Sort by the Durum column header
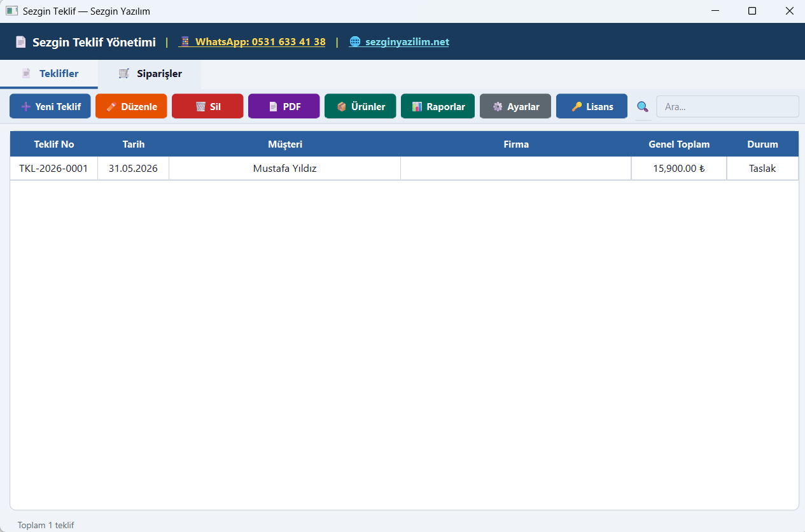 click(762, 144)
